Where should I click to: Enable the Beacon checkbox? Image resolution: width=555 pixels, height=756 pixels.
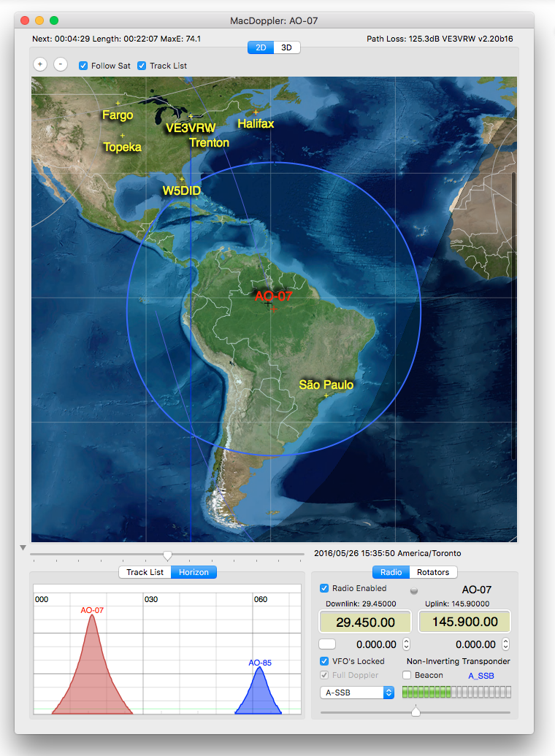[407, 675]
